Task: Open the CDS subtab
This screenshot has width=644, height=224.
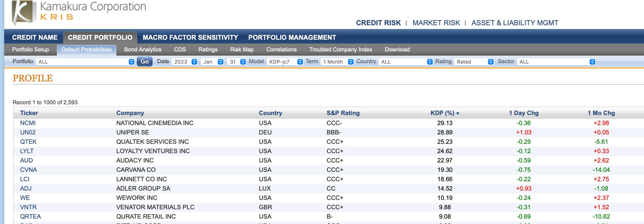Action: pos(180,49)
